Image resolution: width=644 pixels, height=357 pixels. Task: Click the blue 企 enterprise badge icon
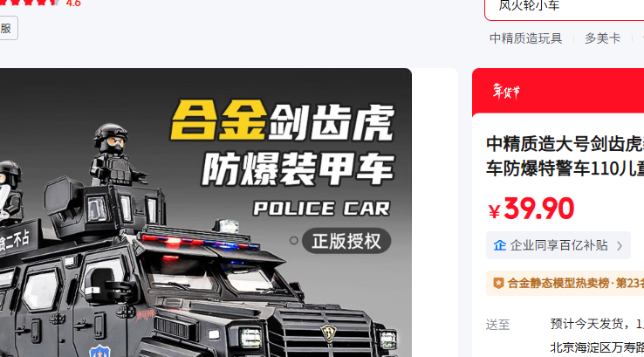[499, 245]
